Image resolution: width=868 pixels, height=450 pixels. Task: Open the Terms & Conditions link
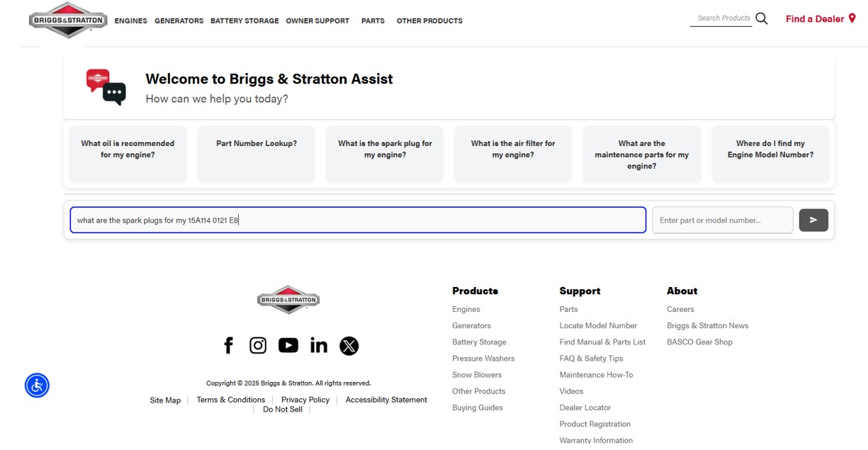coord(231,400)
